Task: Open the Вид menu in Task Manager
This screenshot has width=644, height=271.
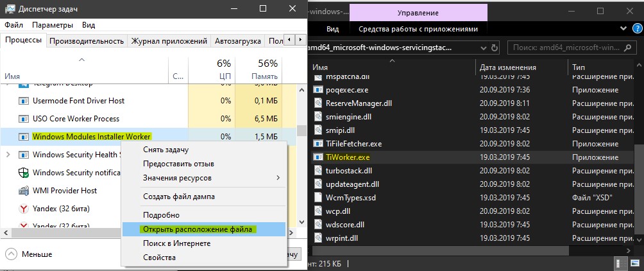Action: pos(89,25)
